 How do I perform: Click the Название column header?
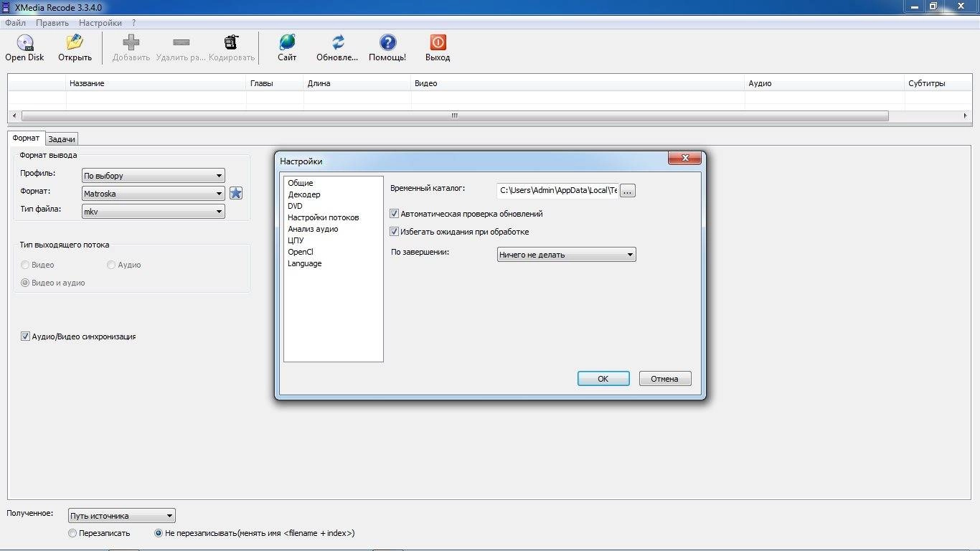[x=156, y=83]
